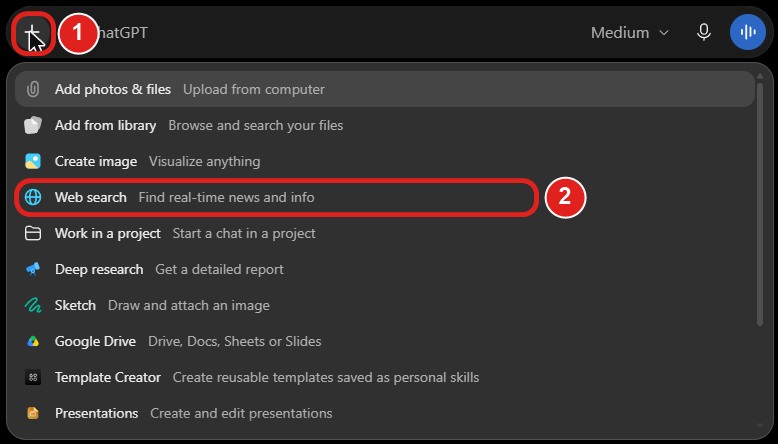Click the Create image picture icon
The image size is (778, 444).
pos(33,161)
